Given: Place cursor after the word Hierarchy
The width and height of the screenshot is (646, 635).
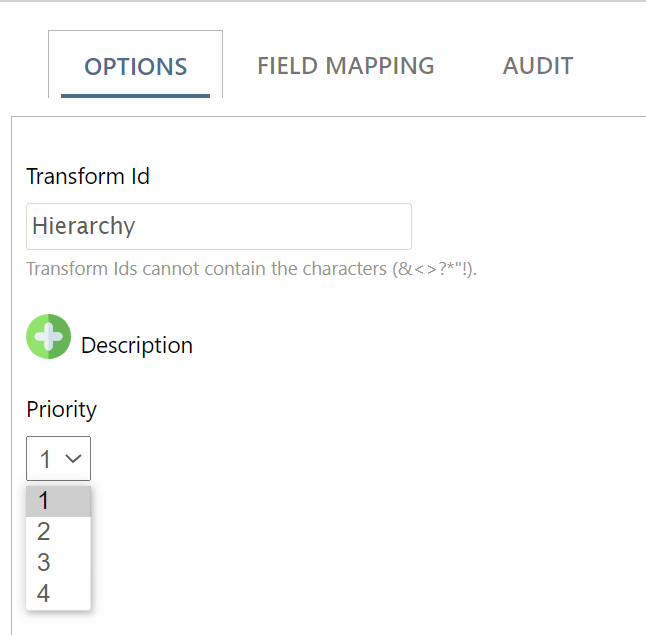Looking at the screenshot, I should point(137,226).
